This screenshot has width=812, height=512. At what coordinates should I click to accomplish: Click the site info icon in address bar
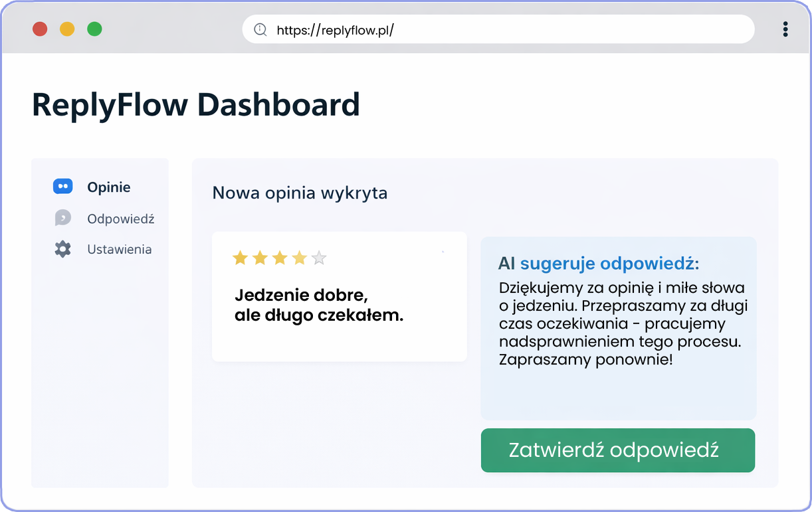point(260,30)
